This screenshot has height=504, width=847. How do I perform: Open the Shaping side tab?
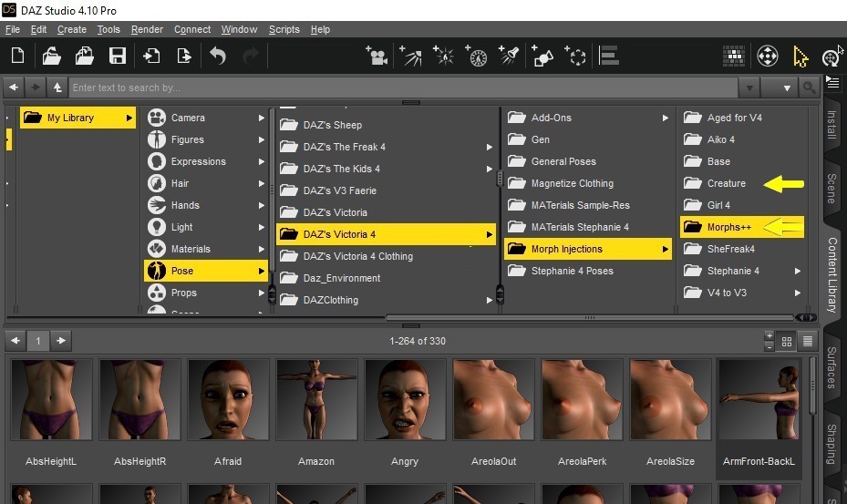pyautogui.click(x=832, y=444)
